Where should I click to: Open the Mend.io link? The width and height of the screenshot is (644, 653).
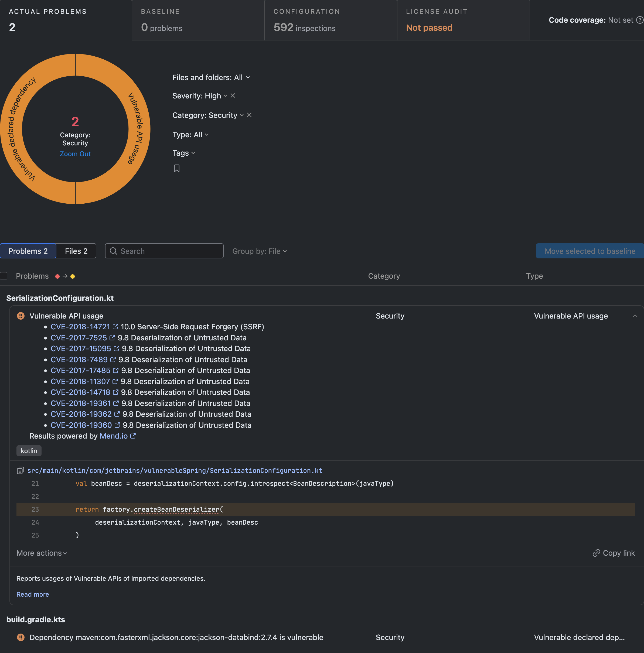(114, 436)
